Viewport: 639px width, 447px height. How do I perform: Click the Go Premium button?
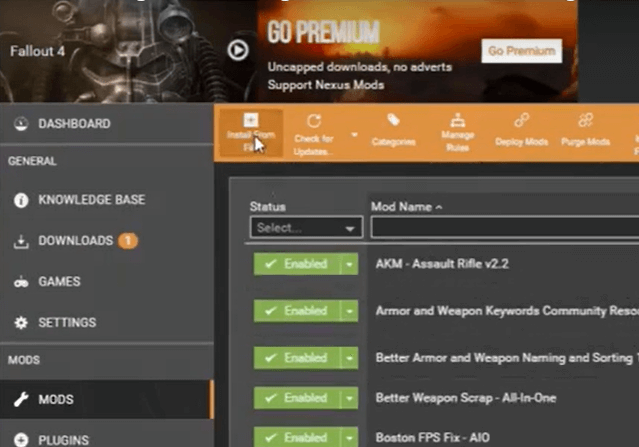click(x=522, y=51)
